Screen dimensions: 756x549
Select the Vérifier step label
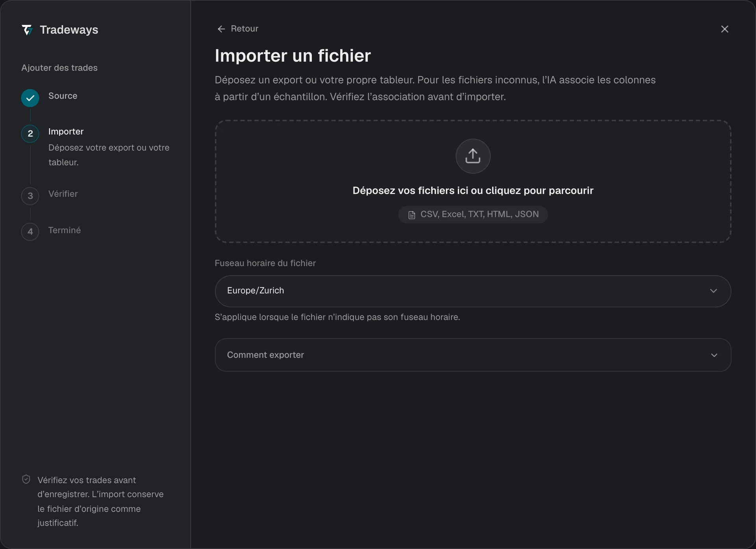pyautogui.click(x=63, y=194)
